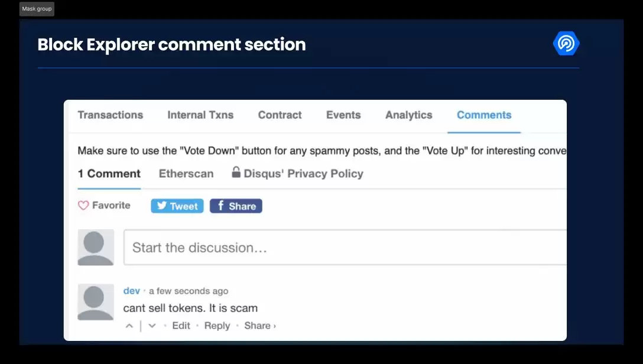Switch to the Internal Txns tab
The height and width of the screenshot is (364, 643).
point(200,115)
